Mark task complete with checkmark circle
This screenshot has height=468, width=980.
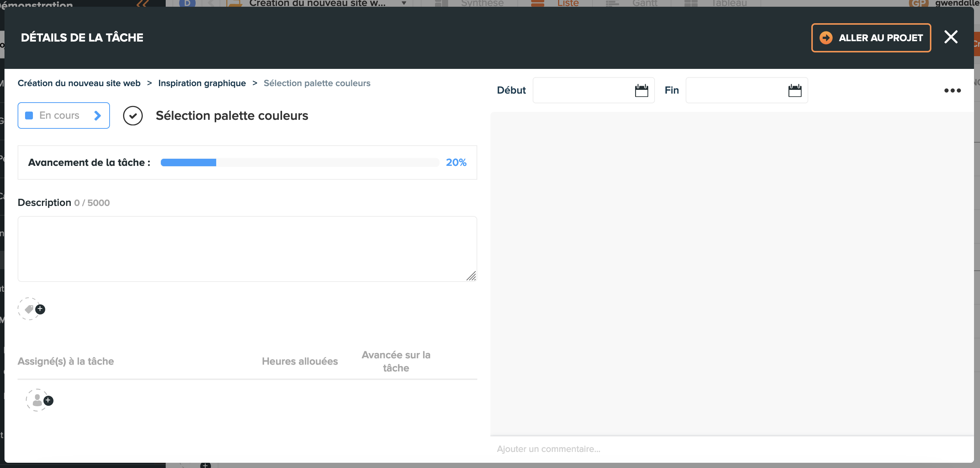tap(133, 116)
